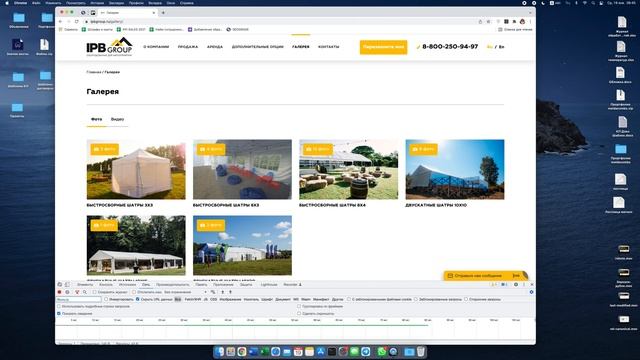Screen dimensions: 640x360
Task: Open a new Chrome tab with the plus icon
Action: pyautogui.click(x=163, y=13)
